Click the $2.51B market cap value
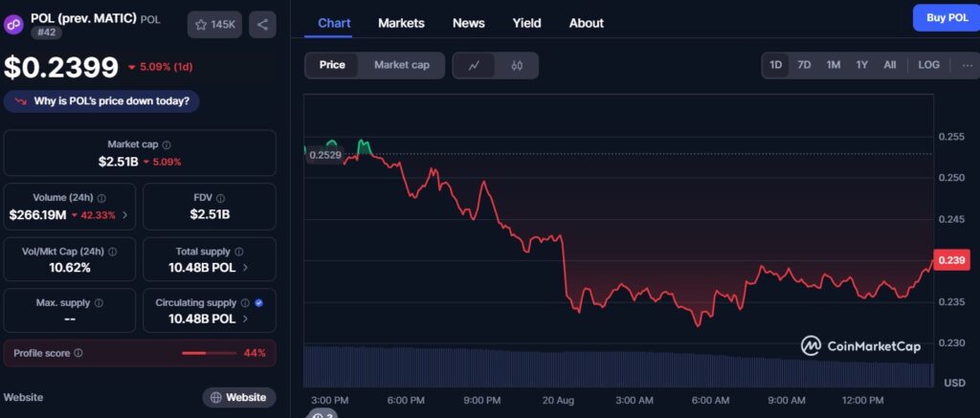980x418 pixels. coord(119,162)
